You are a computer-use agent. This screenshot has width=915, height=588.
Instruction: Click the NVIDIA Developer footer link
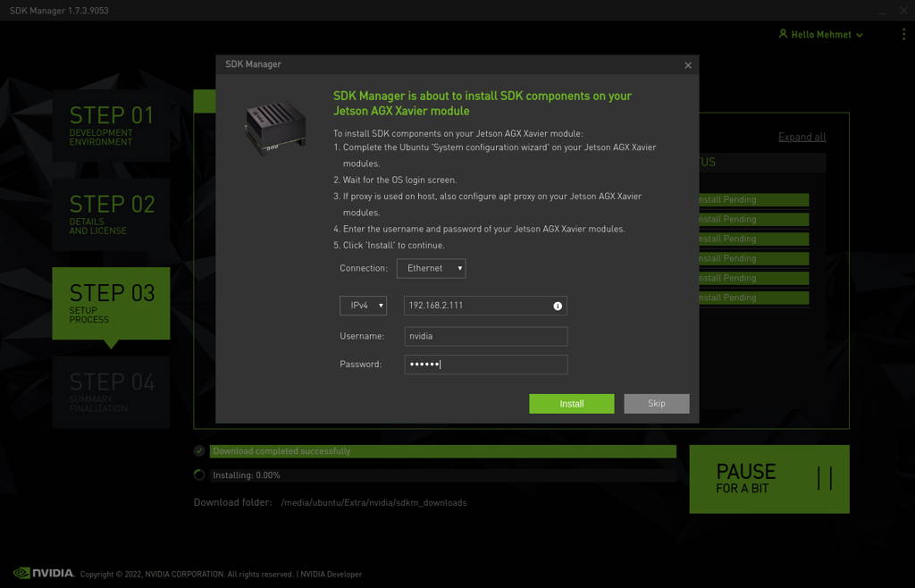click(331, 574)
